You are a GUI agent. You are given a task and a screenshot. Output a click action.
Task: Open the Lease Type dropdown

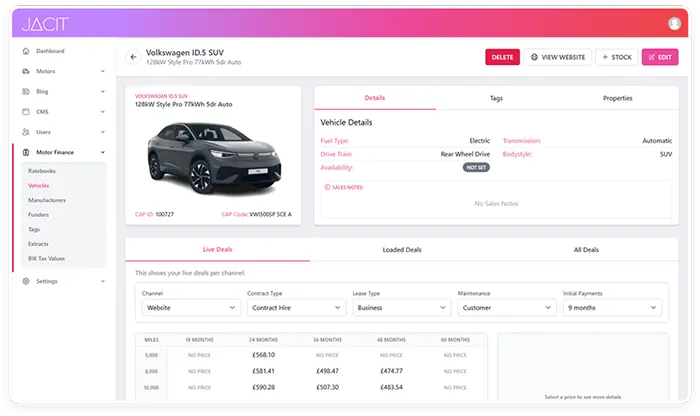[x=401, y=308]
